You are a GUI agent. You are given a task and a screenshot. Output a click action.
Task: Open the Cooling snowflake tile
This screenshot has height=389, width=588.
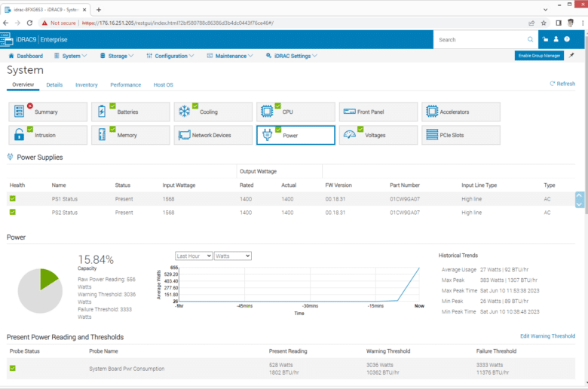coord(213,112)
